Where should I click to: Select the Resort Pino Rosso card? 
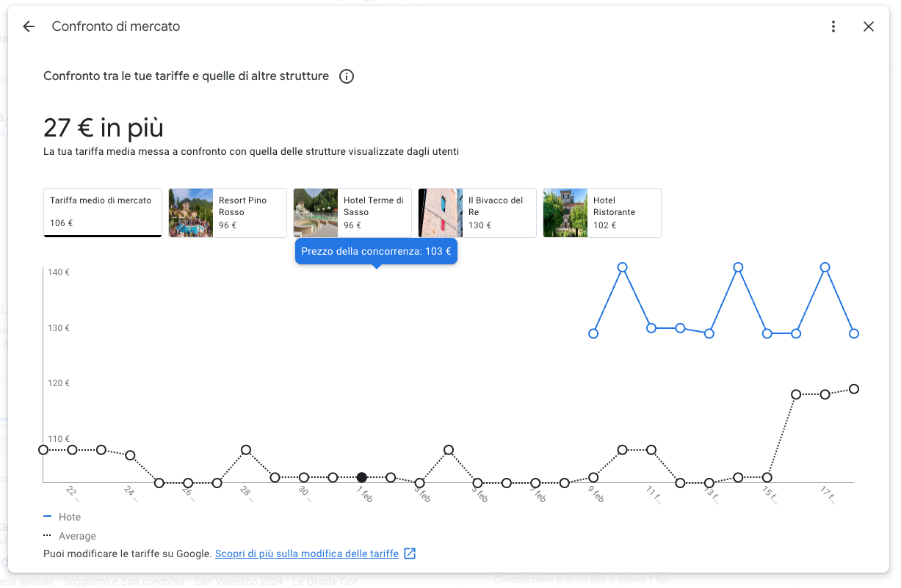228,213
